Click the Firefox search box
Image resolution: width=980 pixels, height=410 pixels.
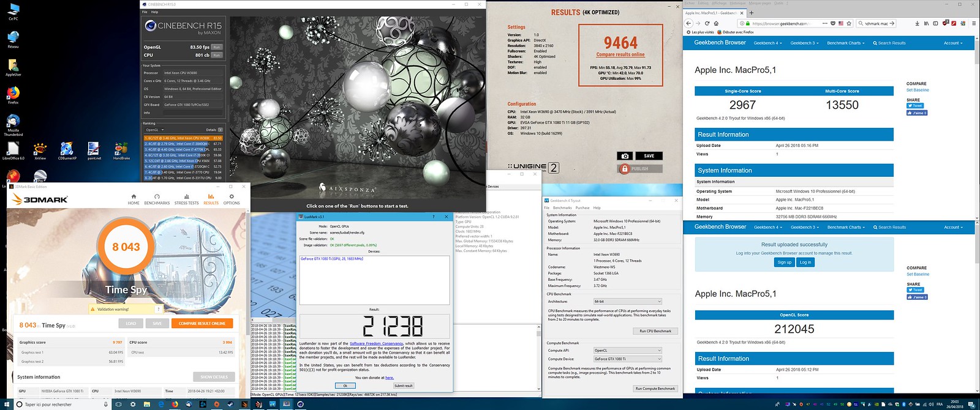(x=876, y=23)
